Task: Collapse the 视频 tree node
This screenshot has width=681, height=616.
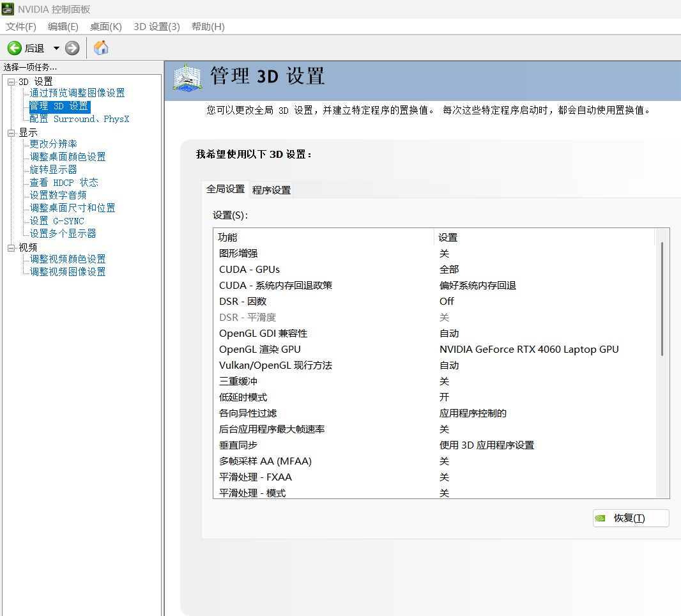Action: pyautogui.click(x=11, y=248)
